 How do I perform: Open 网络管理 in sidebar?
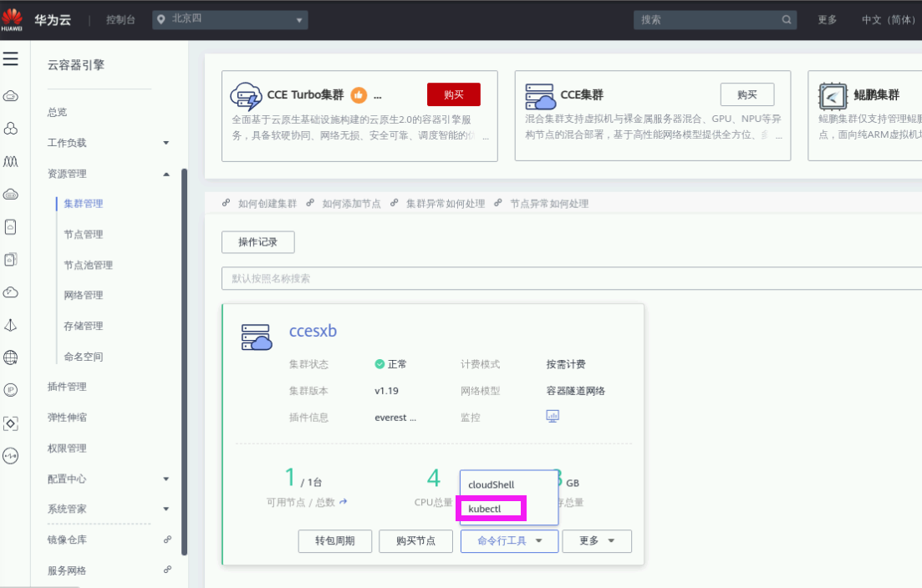pos(84,295)
